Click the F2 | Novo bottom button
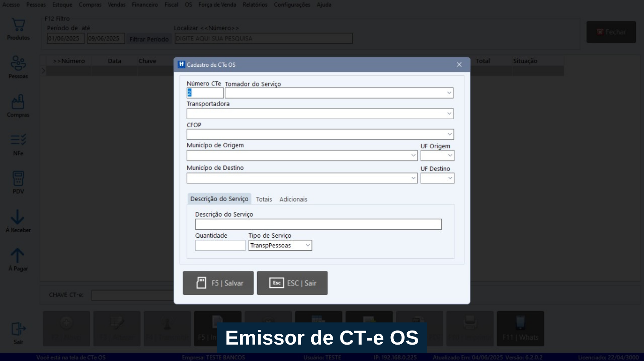 (x=66, y=328)
